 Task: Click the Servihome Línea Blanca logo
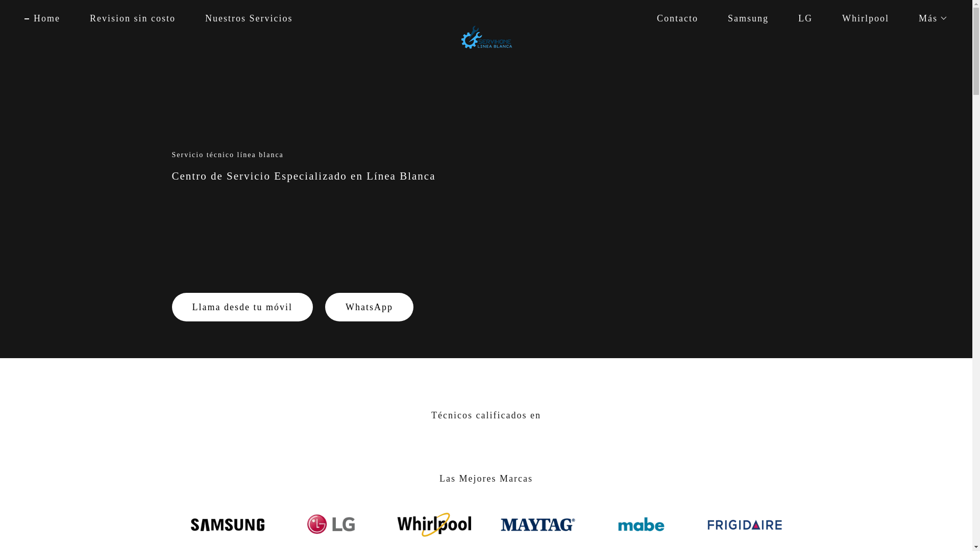(x=486, y=37)
